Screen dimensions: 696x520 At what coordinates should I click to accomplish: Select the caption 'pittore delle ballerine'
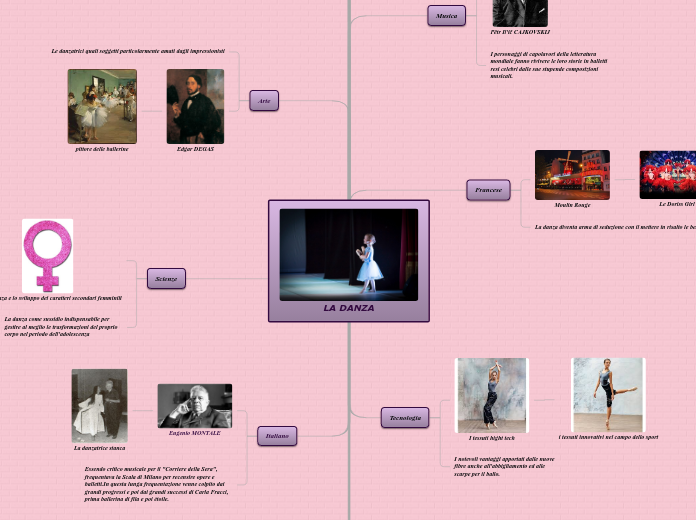(102, 149)
